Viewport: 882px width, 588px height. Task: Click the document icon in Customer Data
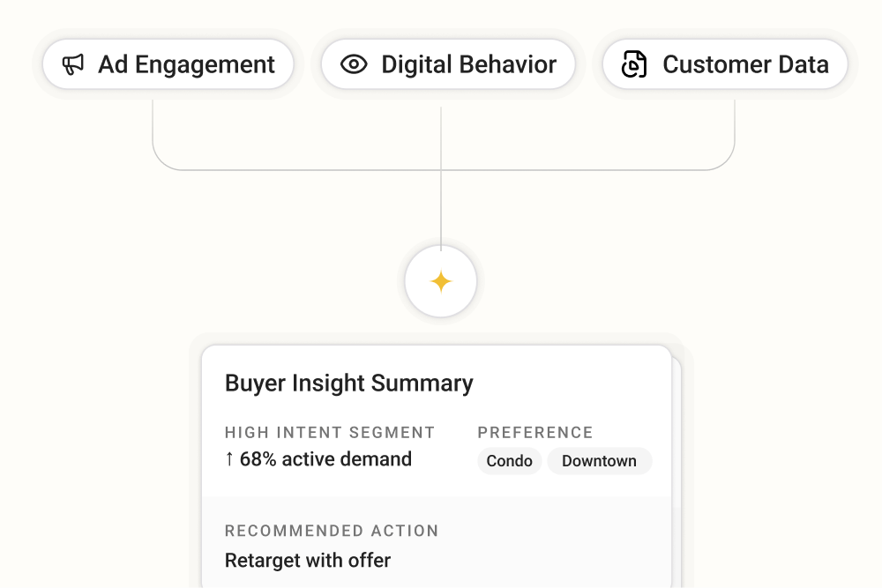(634, 64)
